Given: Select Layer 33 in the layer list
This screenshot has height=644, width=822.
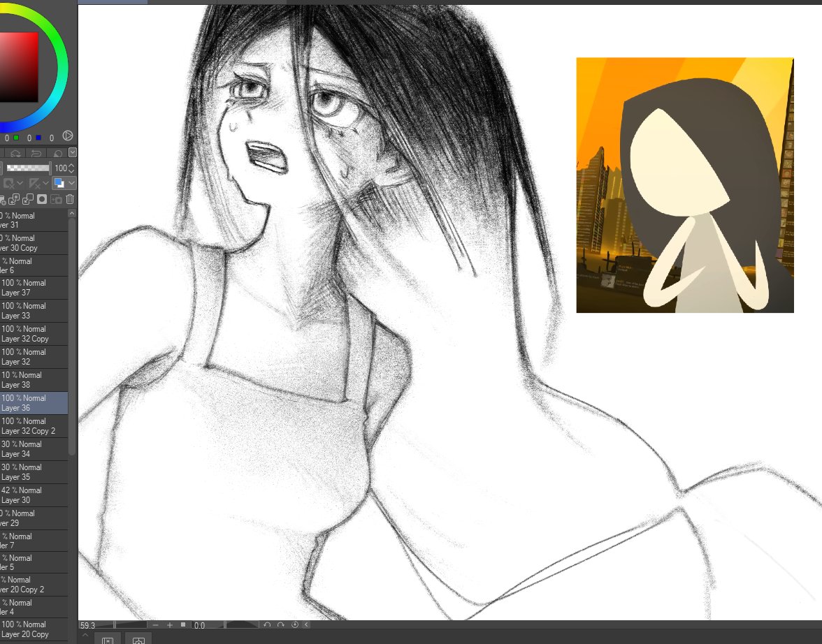Looking at the screenshot, I should pyautogui.click(x=34, y=311).
